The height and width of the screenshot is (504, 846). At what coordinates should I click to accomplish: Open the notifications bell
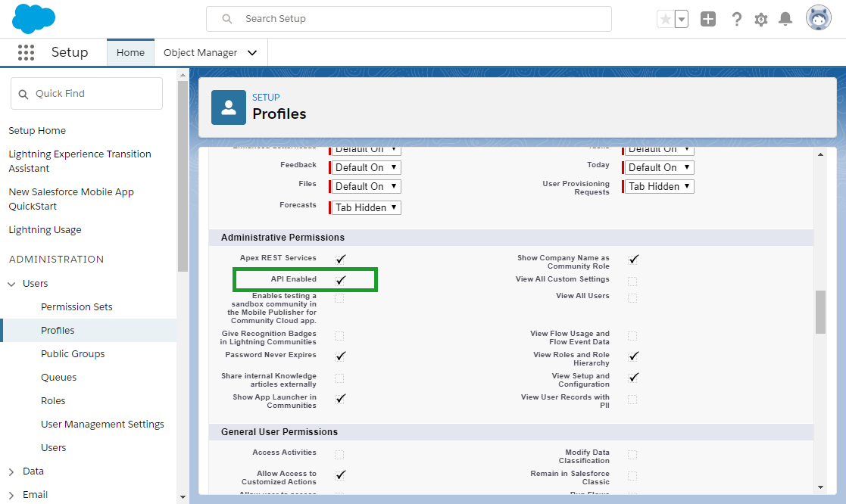(785, 20)
